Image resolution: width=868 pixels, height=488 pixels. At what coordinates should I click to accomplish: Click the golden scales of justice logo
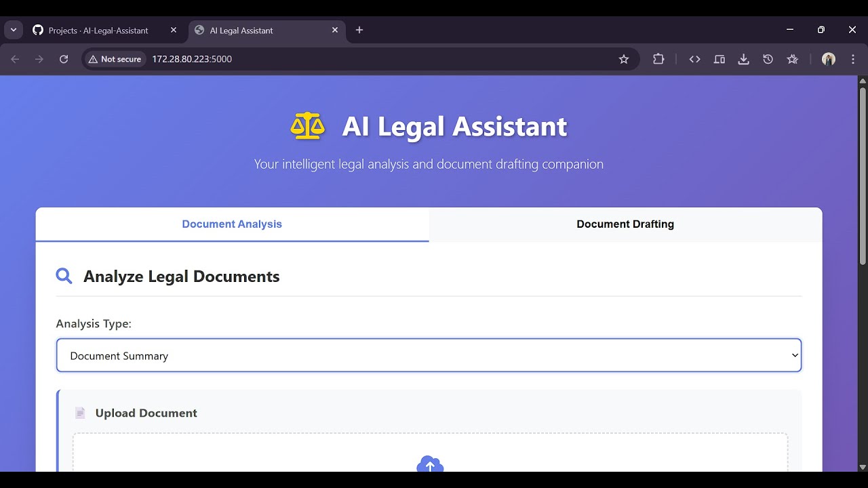click(308, 126)
